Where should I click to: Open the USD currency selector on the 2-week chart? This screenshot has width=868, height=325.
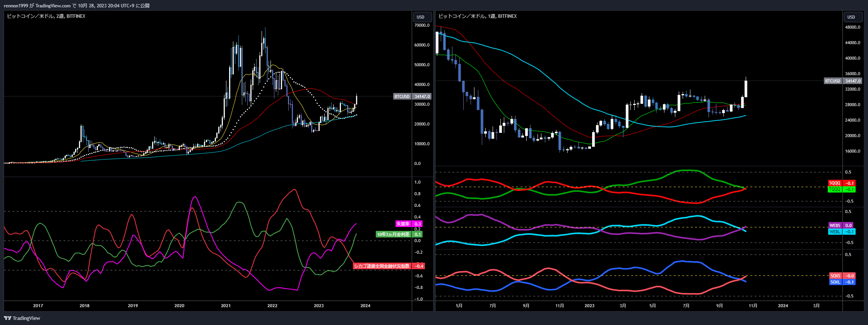pos(423,17)
